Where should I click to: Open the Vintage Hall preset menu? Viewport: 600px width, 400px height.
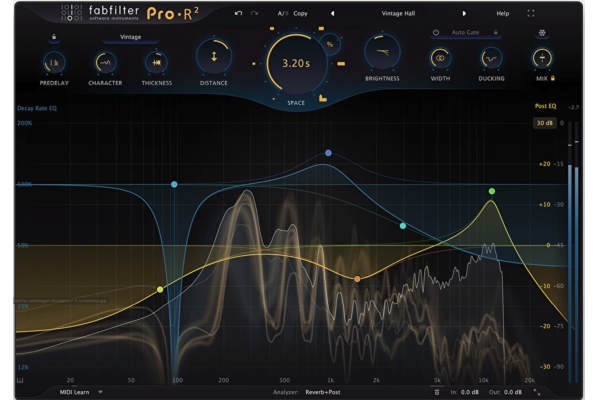(398, 13)
